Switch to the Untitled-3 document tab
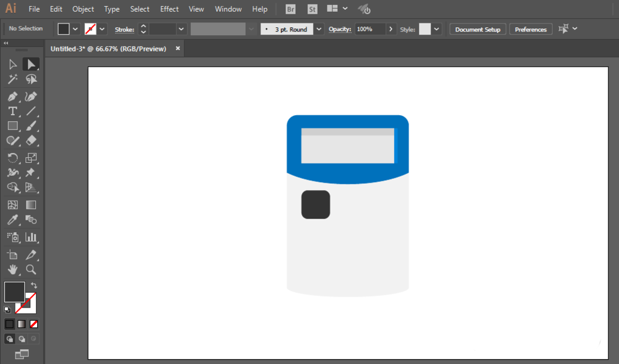This screenshot has height=364, width=619. pos(108,49)
